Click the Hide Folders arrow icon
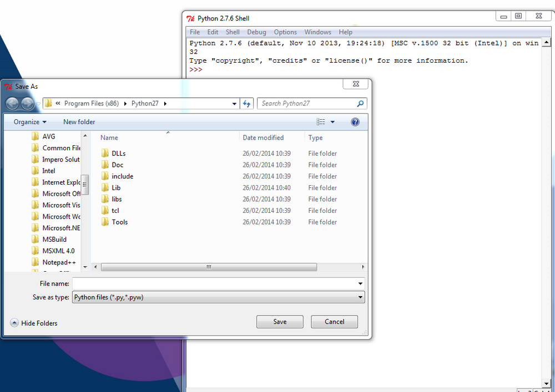 tap(14, 323)
